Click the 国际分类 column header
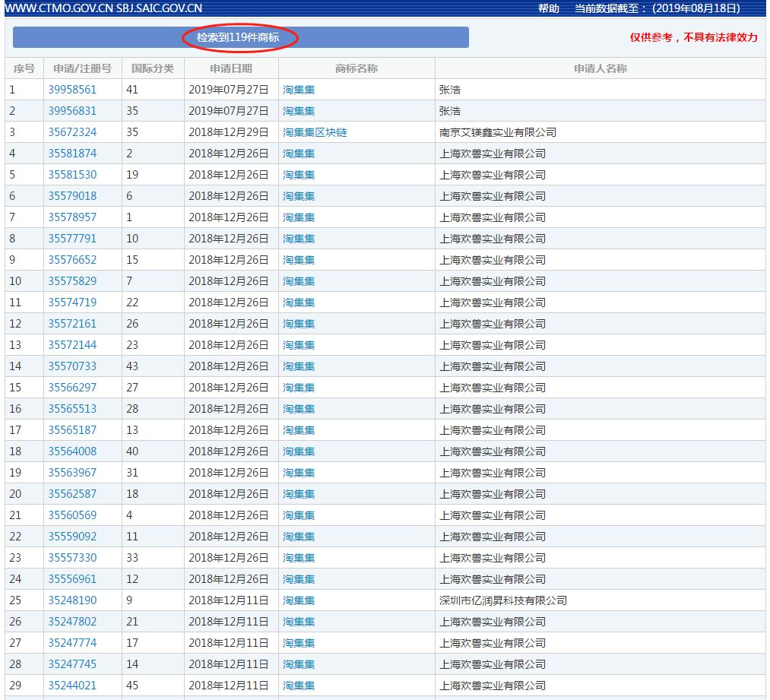The width and height of the screenshot is (770, 700). (153, 68)
